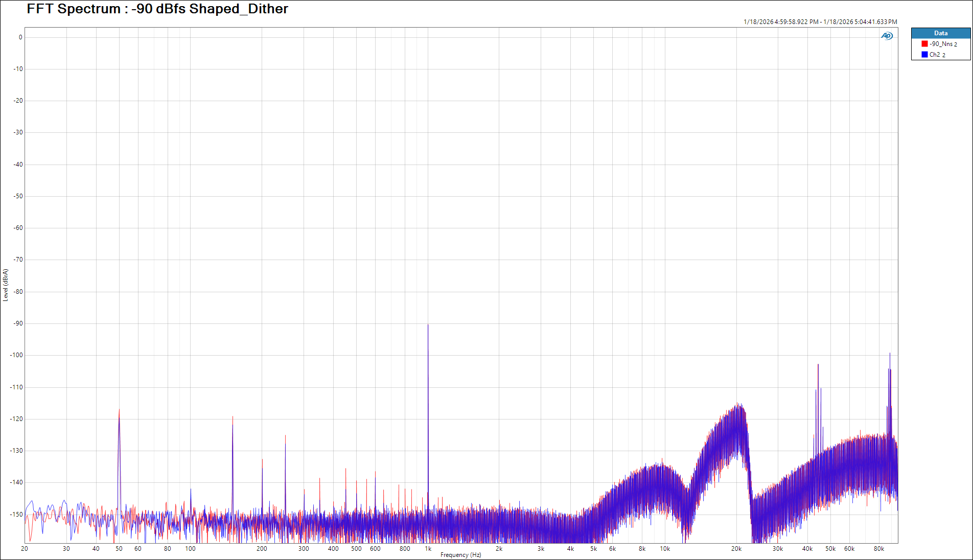Click the Audio Precision AP logo

click(887, 36)
